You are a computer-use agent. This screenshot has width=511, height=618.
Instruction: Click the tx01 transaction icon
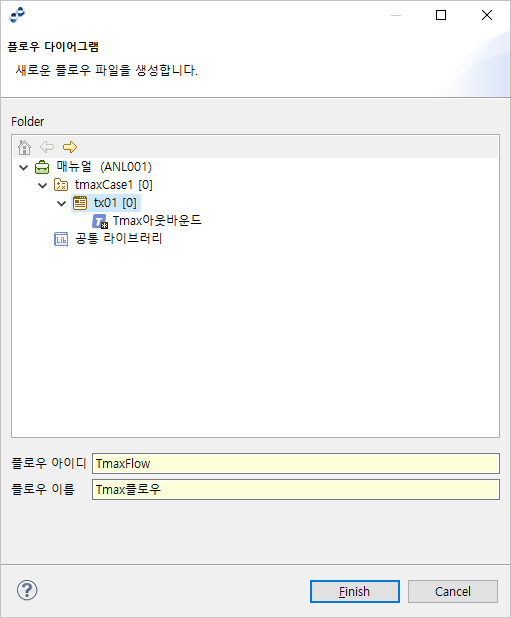click(80, 203)
